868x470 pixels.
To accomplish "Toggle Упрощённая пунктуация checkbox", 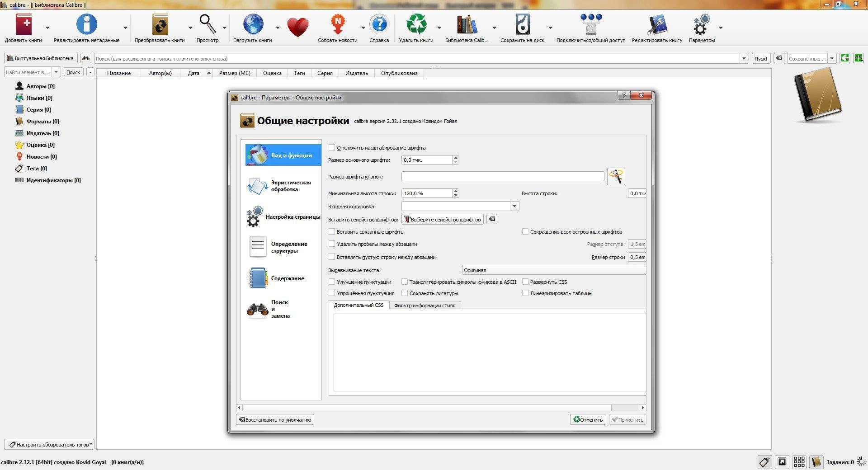I will click(332, 293).
